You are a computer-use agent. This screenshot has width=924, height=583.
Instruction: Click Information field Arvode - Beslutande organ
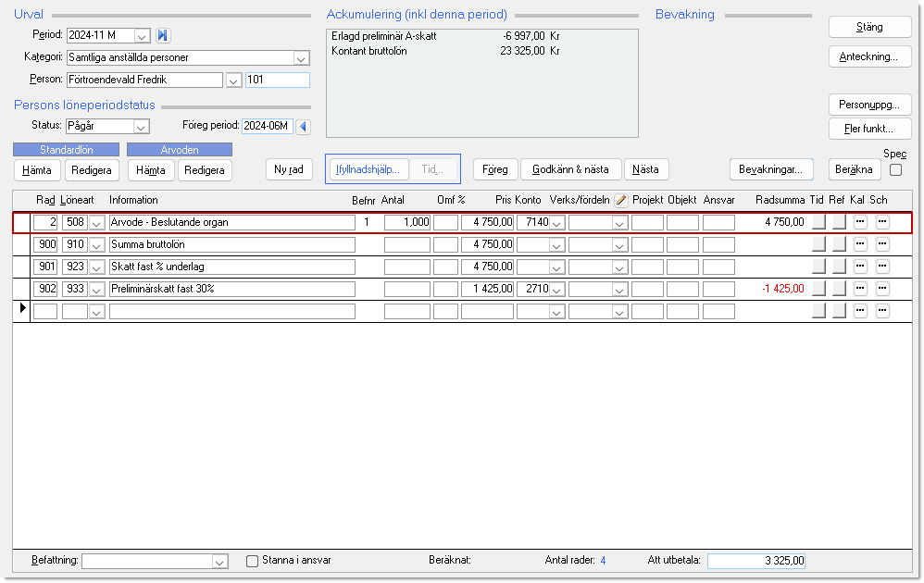coord(232,223)
